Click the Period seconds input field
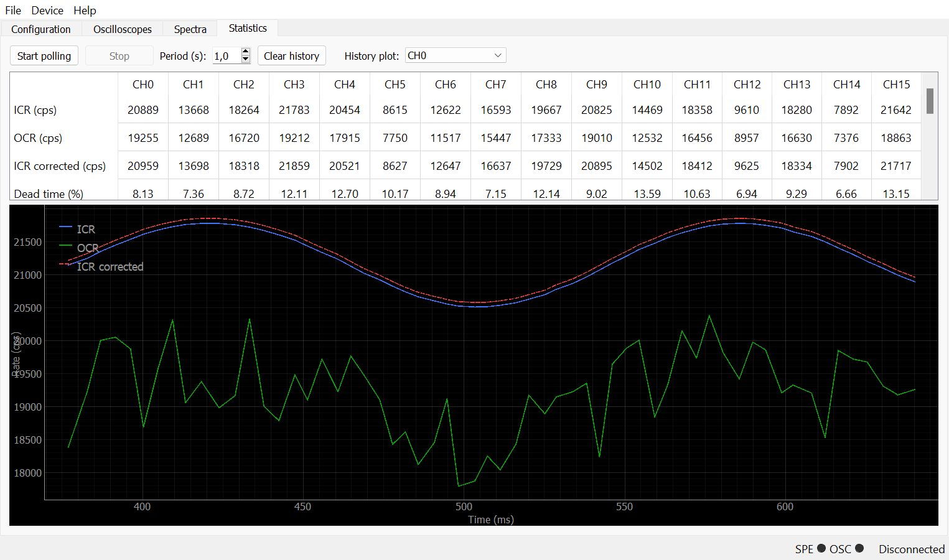 (x=227, y=56)
